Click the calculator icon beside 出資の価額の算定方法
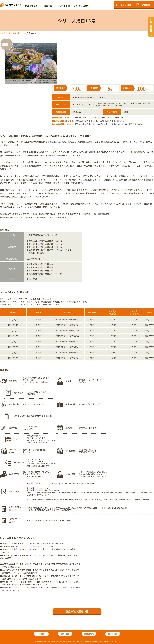The image size is (154, 644). point(3,509)
